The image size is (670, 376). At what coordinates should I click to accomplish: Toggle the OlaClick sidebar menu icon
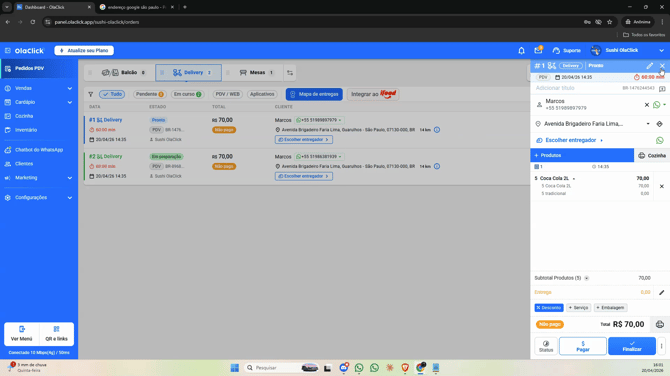[x=7, y=50]
